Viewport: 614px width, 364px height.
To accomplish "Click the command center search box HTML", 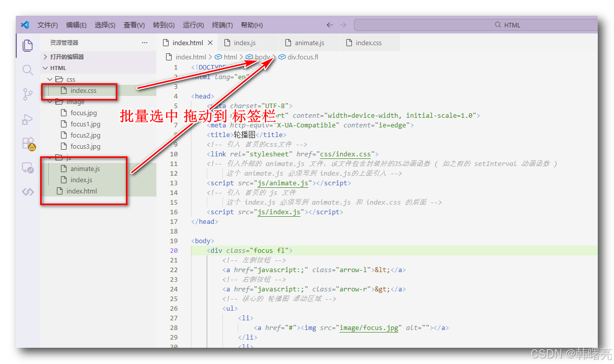I will coord(476,25).
